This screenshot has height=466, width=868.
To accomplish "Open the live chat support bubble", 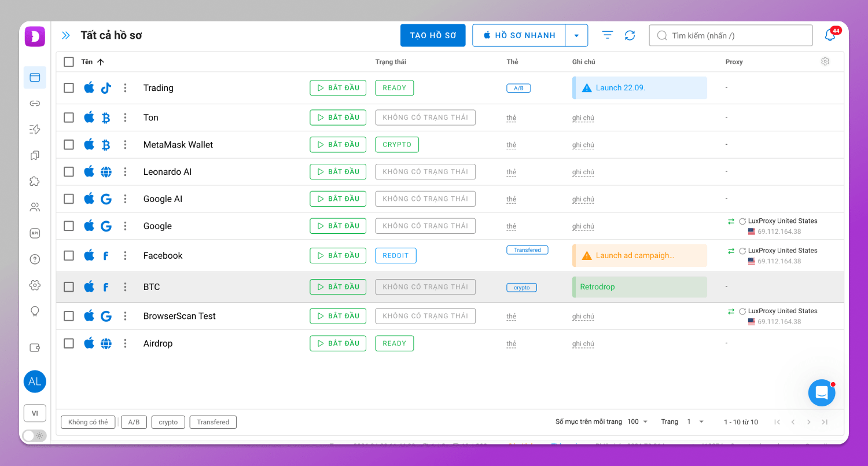I will pos(822,393).
